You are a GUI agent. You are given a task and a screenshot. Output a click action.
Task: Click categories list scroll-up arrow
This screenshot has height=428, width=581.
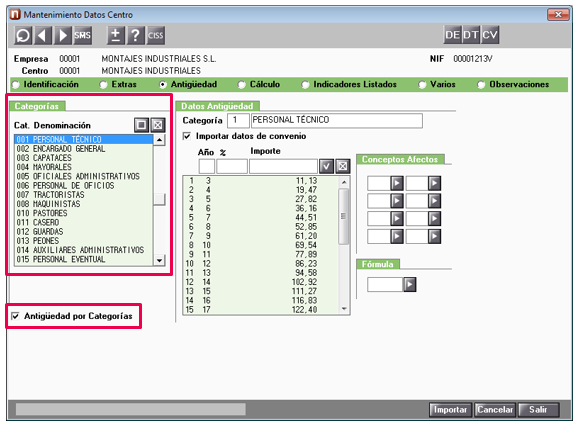click(159, 140)
